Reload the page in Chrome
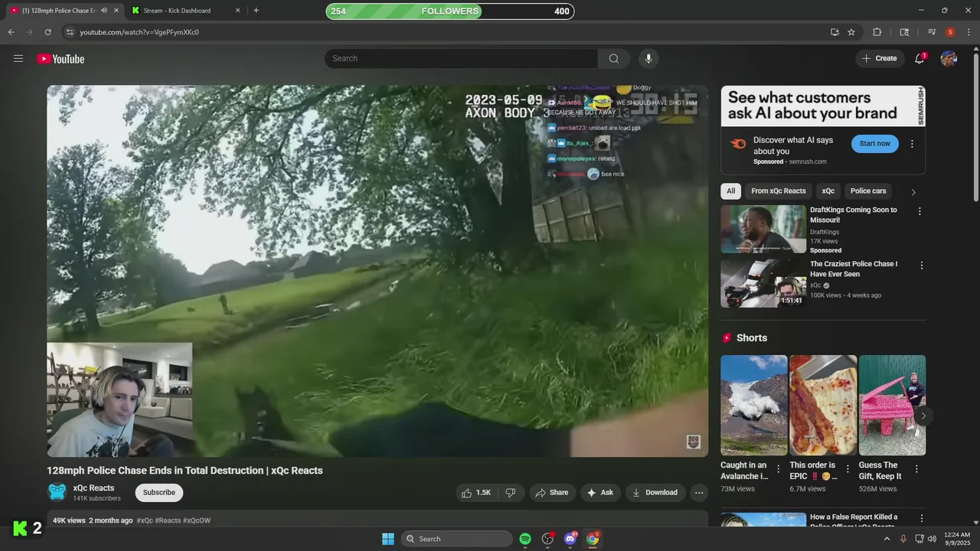 pyautogui.click(x=47, y=32)
